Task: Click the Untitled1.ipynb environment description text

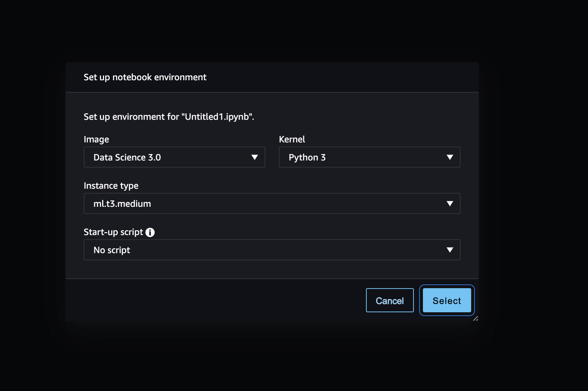Action: pos(169,117)
